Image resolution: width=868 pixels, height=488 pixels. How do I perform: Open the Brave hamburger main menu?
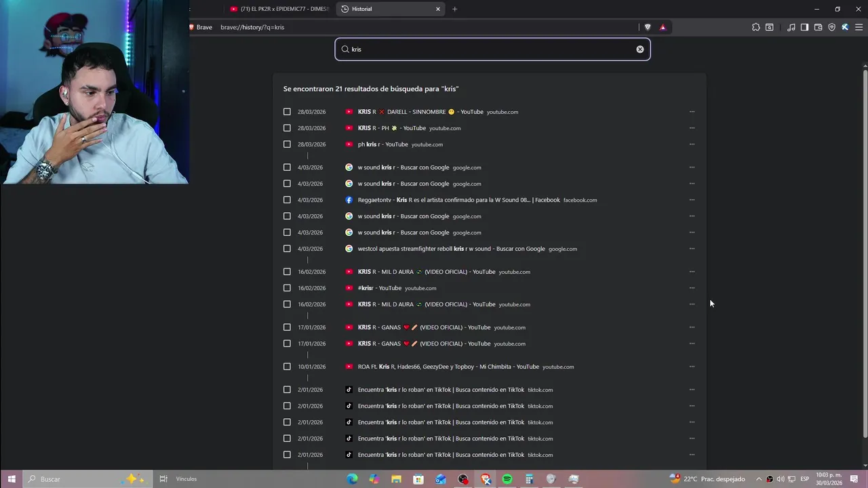(x=859, y=27)
